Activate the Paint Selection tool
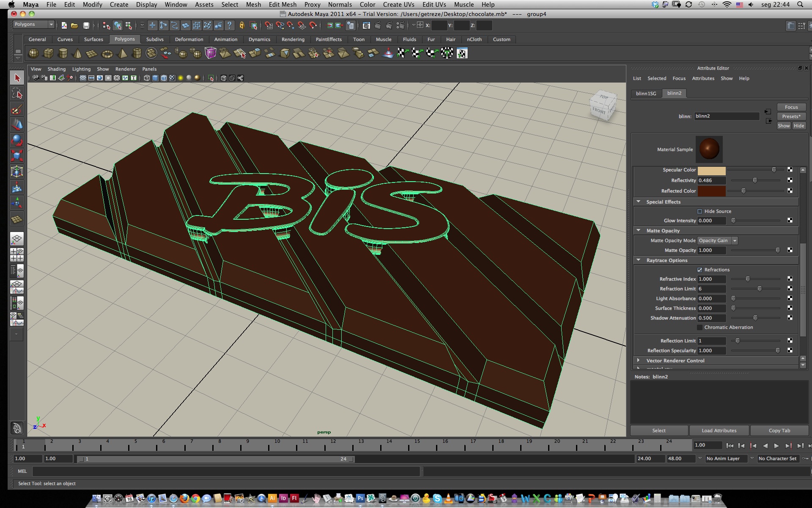 point(17,110)
